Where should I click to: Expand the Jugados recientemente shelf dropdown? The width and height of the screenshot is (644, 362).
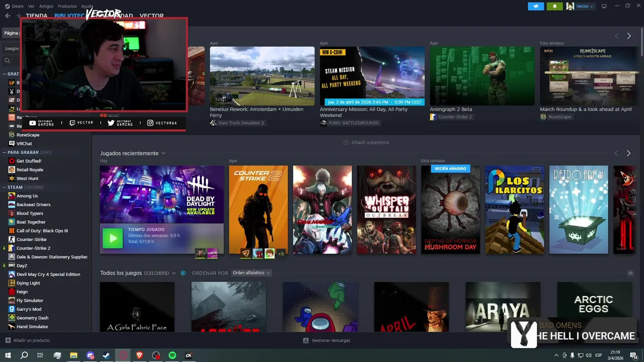(164, 153)
